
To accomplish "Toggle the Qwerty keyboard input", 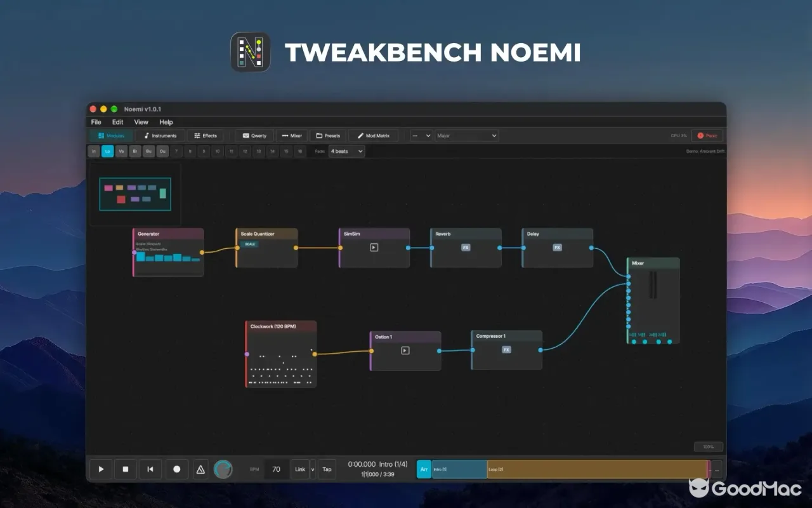I will (x=254, y=135).
